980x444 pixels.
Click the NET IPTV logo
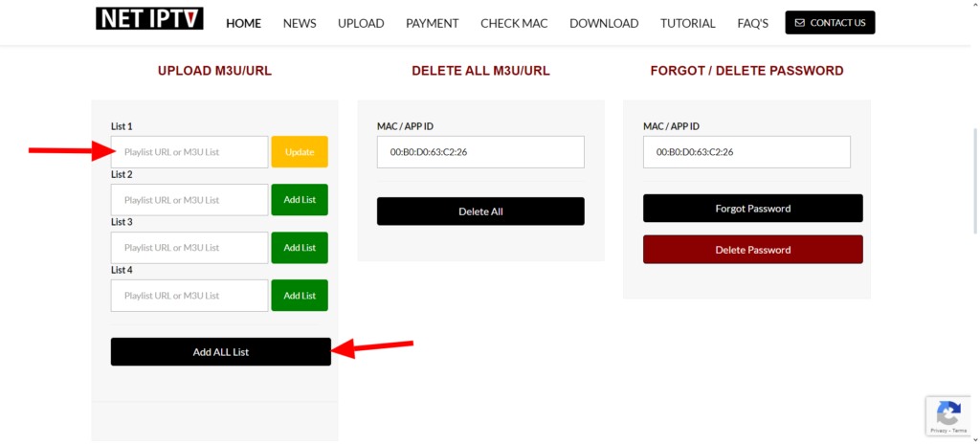[149, 19]
